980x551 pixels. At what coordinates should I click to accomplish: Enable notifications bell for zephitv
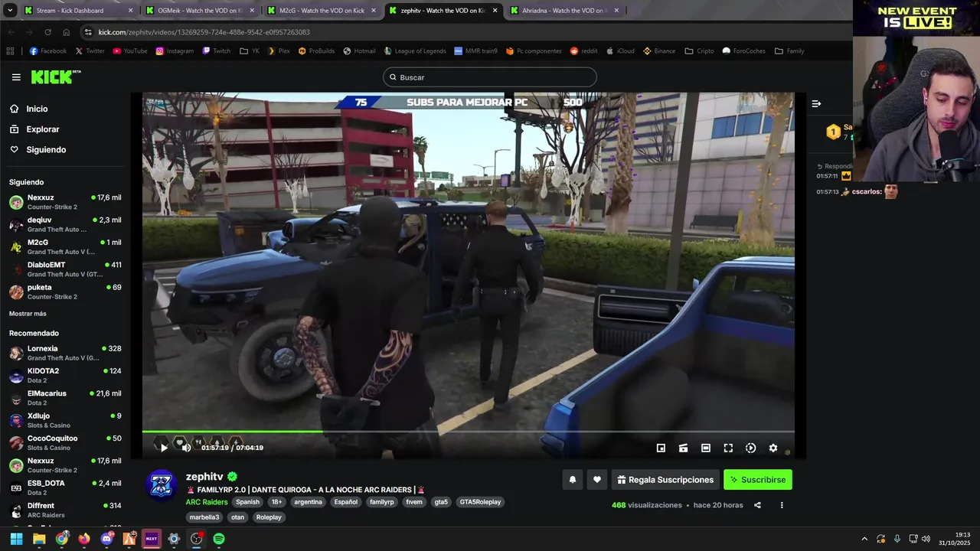click(572, 480)
